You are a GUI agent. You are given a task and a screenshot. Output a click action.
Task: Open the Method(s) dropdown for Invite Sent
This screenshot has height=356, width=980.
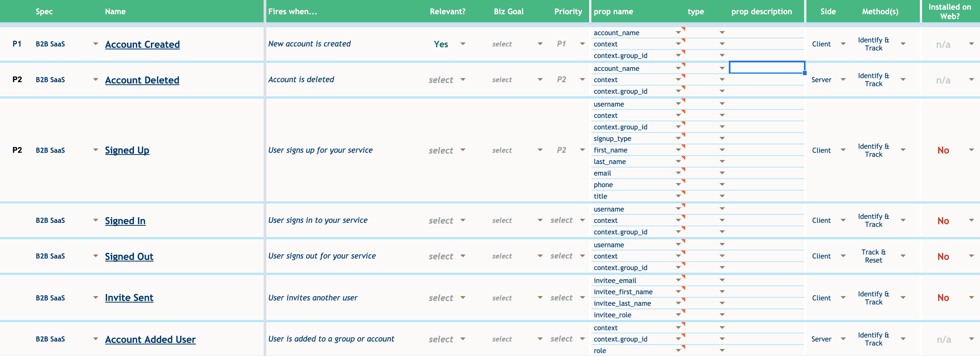(x=904, y=297)
